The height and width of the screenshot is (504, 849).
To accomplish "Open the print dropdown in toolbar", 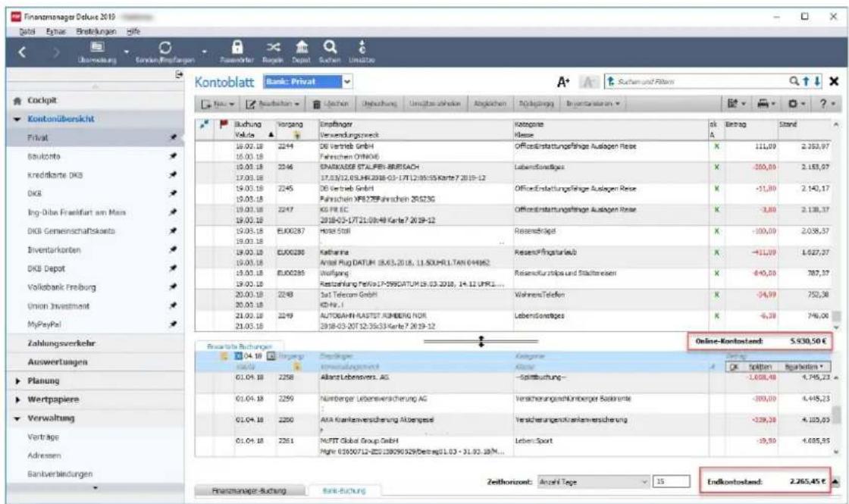I will tap(766, 103).
